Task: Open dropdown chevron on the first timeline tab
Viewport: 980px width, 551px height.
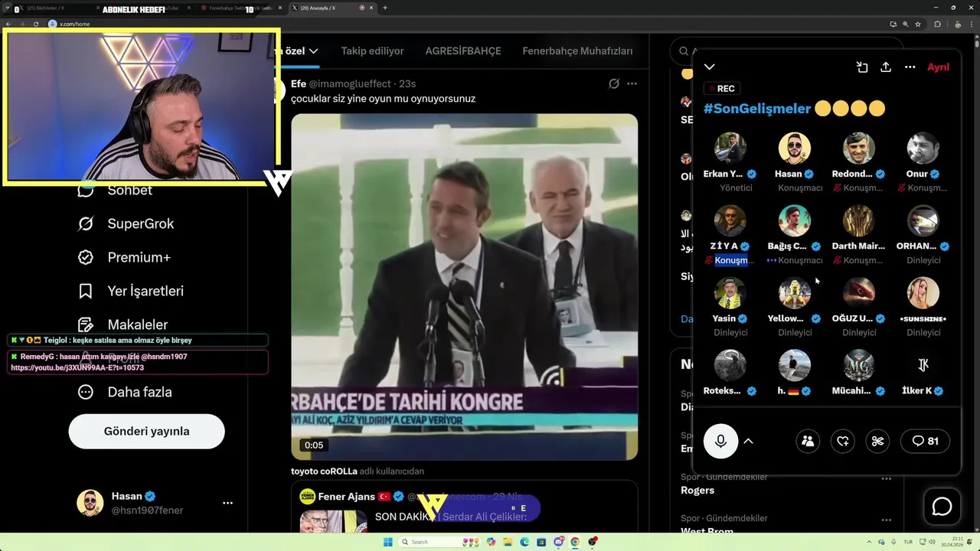Action: (x=313, y=51)
